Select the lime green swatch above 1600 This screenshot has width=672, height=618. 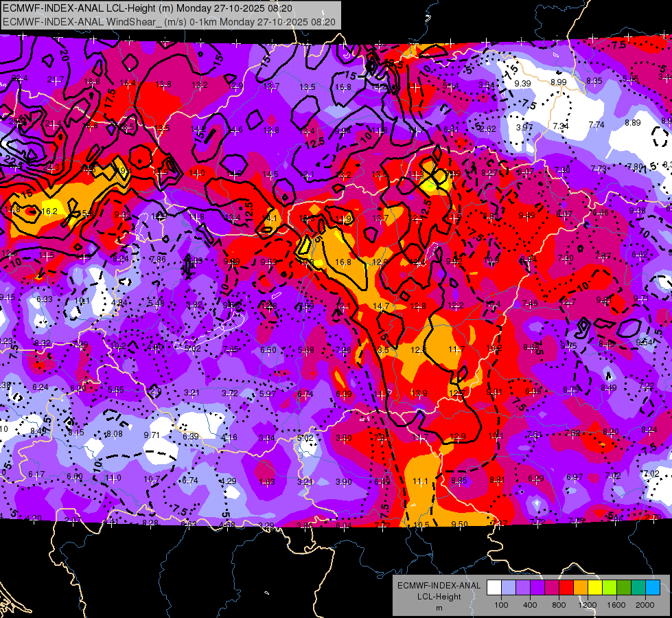pyautogui.click(x=610, y=588)
